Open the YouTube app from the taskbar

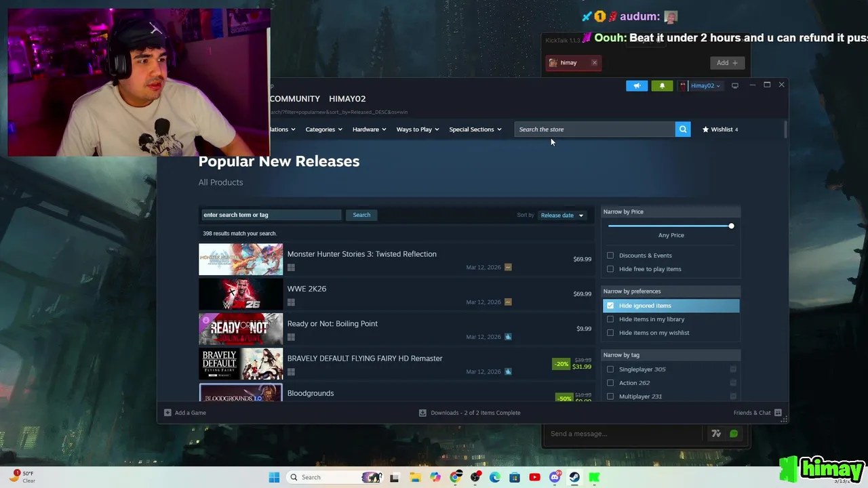pos(534,477)
